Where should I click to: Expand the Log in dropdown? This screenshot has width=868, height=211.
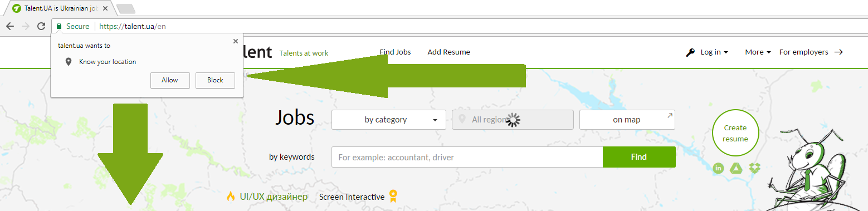click(x=714, y=52)
